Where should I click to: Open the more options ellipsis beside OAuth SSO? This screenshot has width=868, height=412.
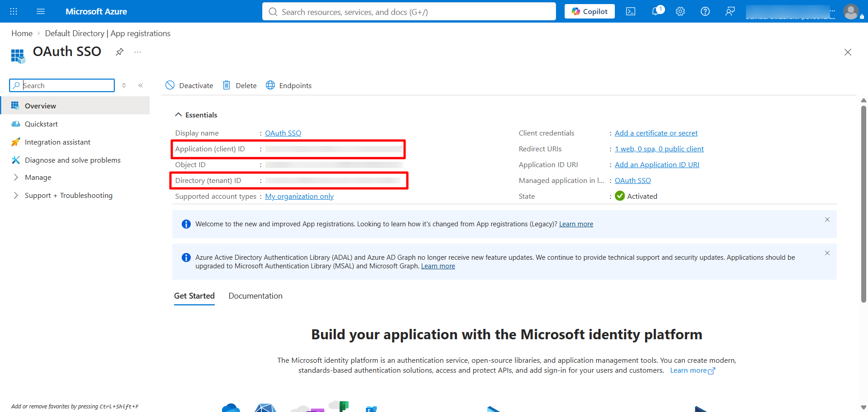[x=137, y=52]
